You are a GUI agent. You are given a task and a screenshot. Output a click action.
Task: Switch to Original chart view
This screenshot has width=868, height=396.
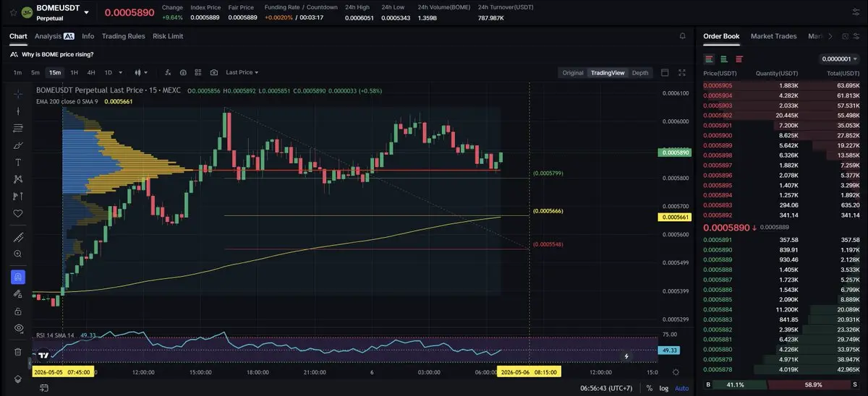tap(573, 72)
